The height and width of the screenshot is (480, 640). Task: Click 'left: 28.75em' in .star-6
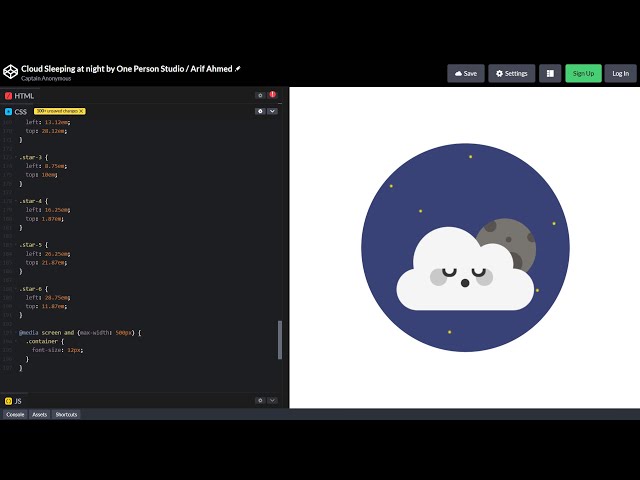click(x=48, y=298)
